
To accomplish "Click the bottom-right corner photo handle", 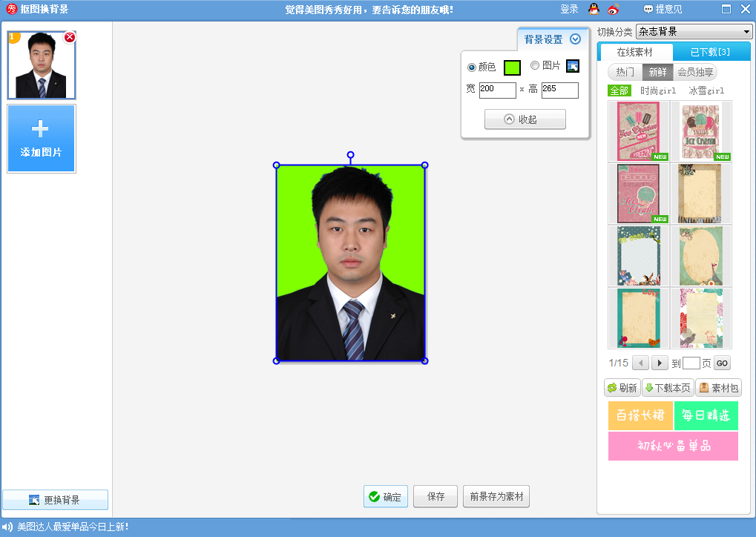I will tap(425, 361).
